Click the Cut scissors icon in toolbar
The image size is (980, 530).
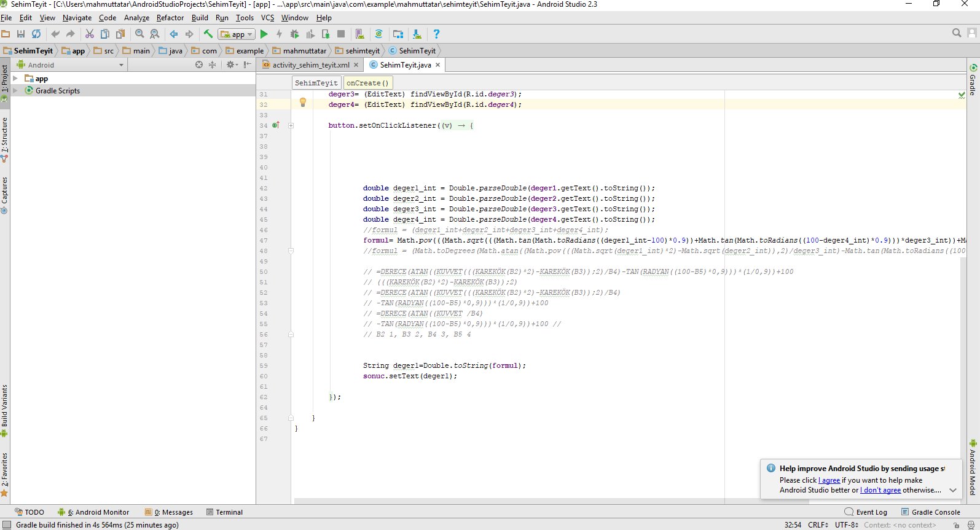90,34
